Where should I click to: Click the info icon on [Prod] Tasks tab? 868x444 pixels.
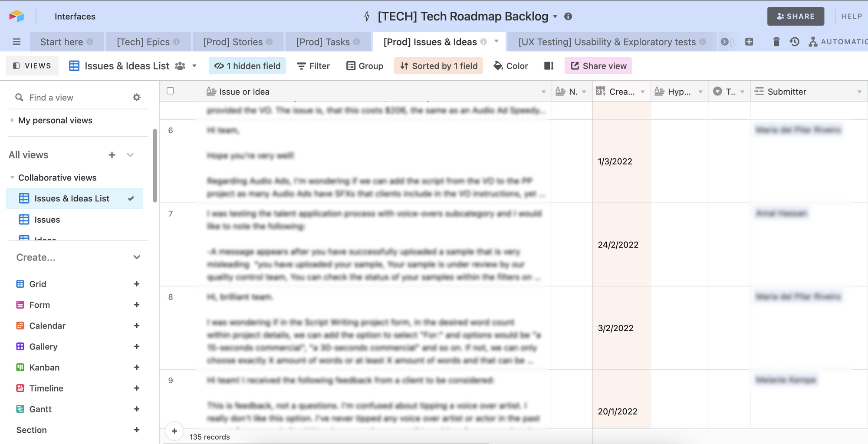coord(357,42)
